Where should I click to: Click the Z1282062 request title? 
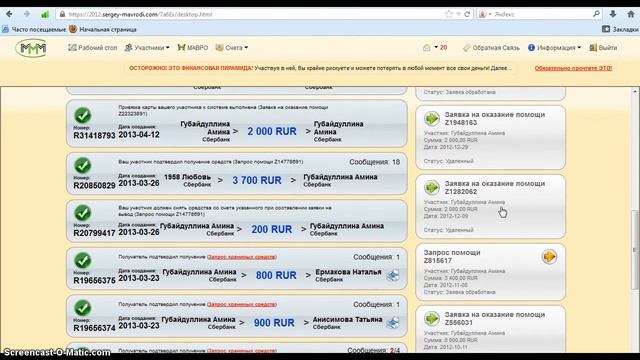495,187
